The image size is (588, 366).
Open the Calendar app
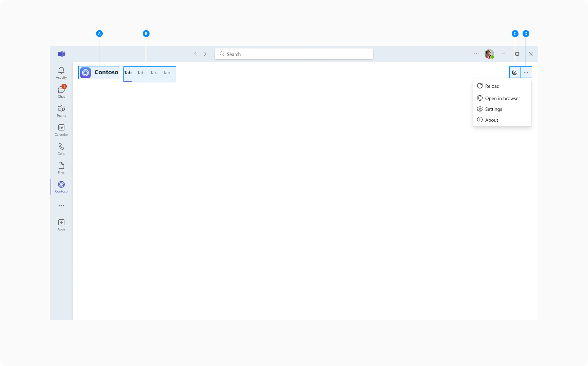61,130
